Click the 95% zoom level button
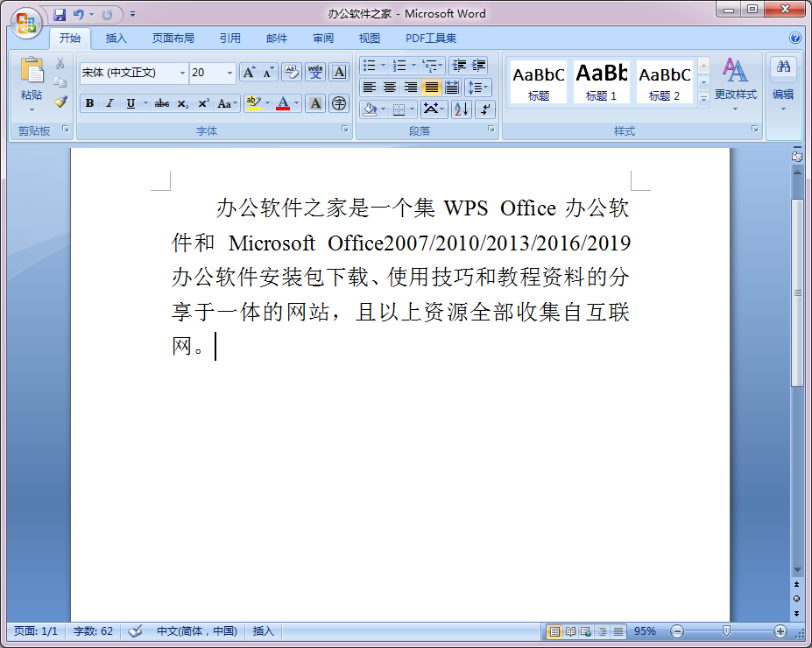 coord(645,631)
